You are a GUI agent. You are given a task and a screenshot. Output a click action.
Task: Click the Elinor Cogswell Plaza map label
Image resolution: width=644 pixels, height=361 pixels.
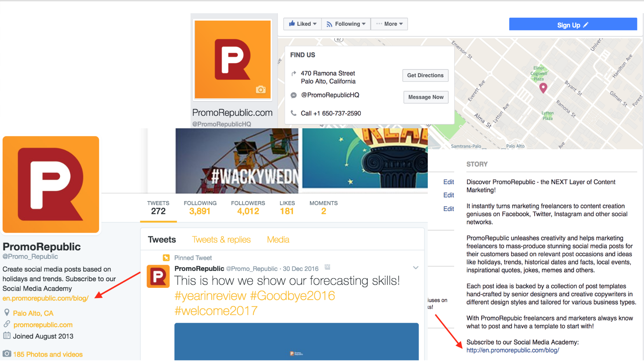coord(539,74)
